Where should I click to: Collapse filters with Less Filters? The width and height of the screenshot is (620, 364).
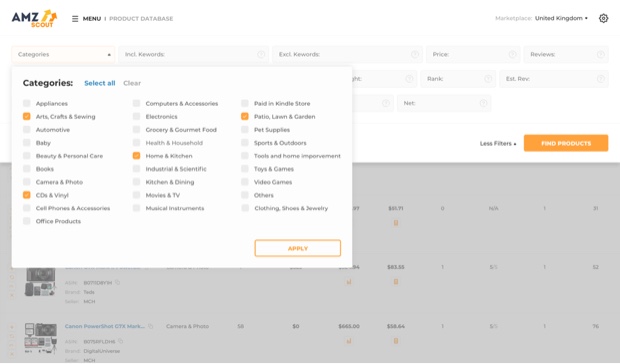tap(498, 143)
